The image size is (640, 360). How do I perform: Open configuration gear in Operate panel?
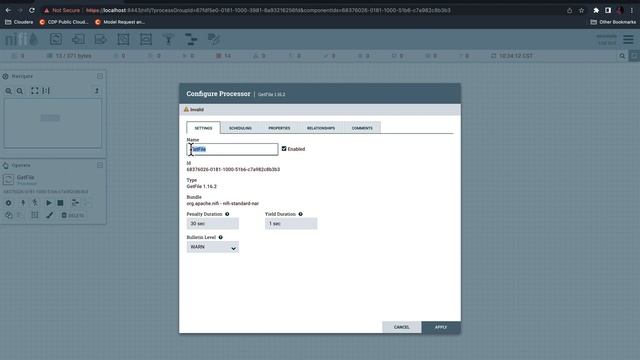[9, 202]
